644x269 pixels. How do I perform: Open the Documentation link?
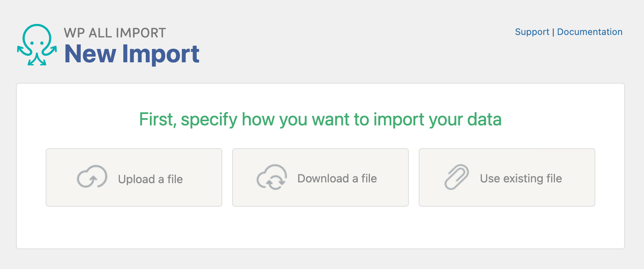point(590,32)
